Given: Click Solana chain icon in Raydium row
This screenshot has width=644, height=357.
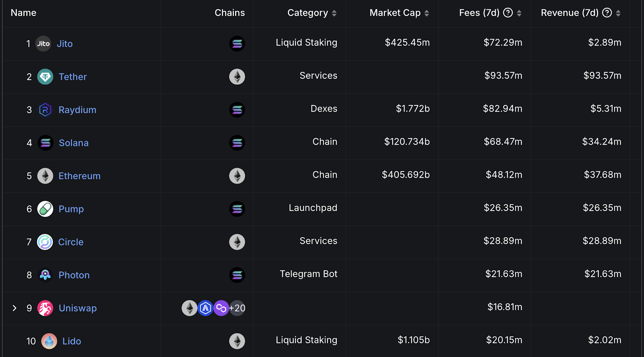Looking at the screenshot, I should click(237, 110).
